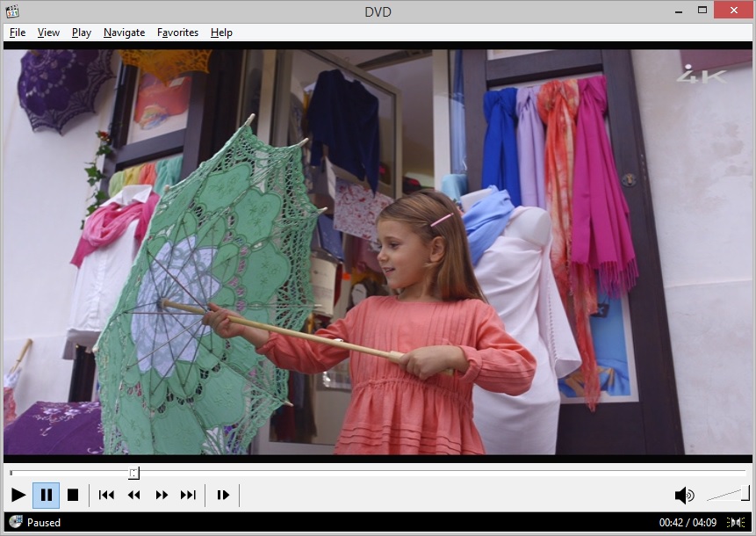Stop the video playback
The image size is (756, 536).
[73, 495]
